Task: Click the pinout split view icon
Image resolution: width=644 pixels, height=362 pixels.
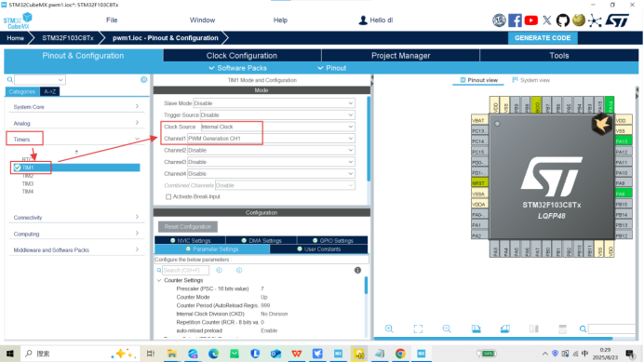Action: (534, 328)
